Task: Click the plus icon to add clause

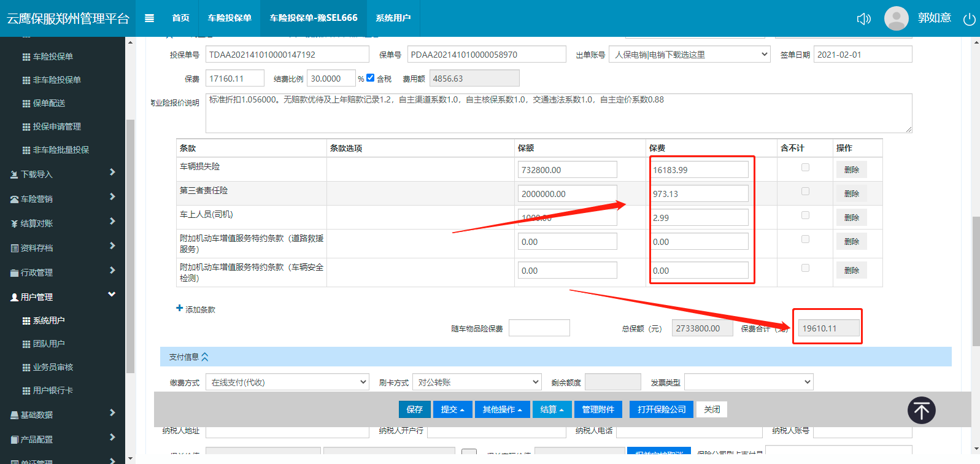Action: pyautogui.click(x=180, y=308)
